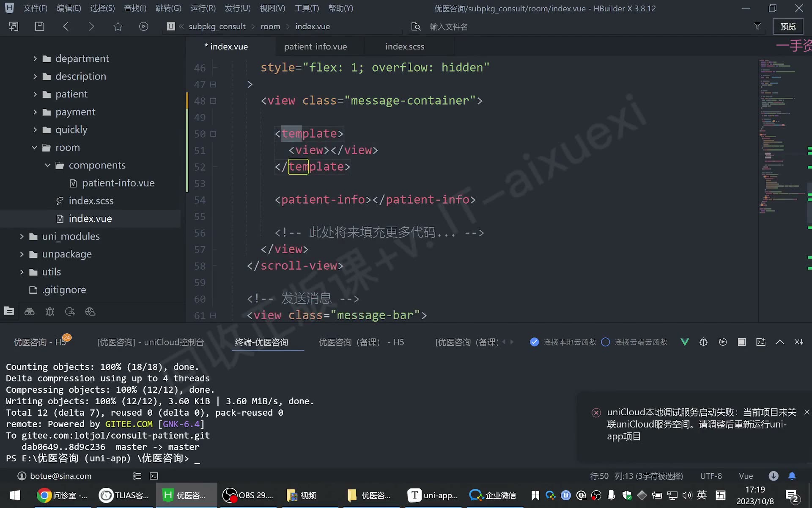
Task: Open the 运行(R) menu
Action: click(x=203, y=8)
